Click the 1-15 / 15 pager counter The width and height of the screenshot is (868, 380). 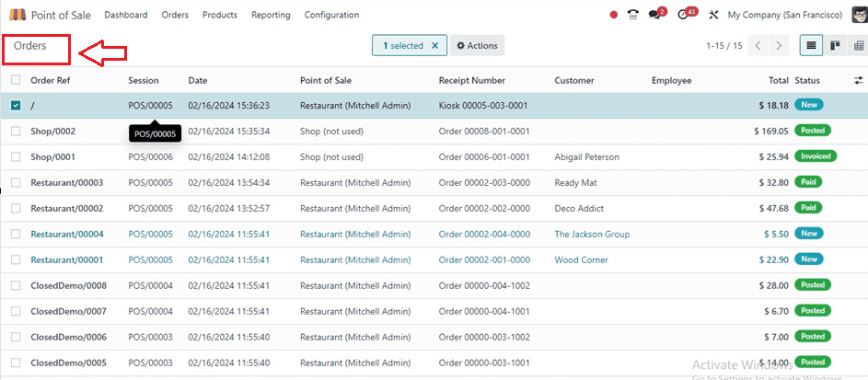[724, 46]
